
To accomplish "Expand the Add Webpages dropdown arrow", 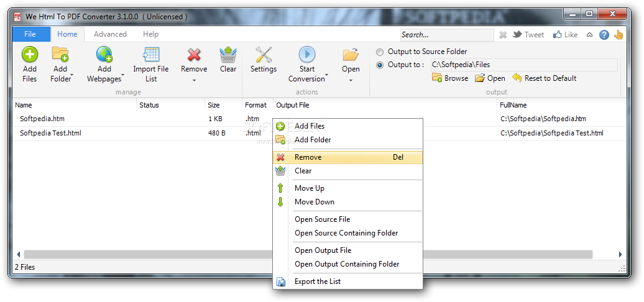I will pos(123,76).
